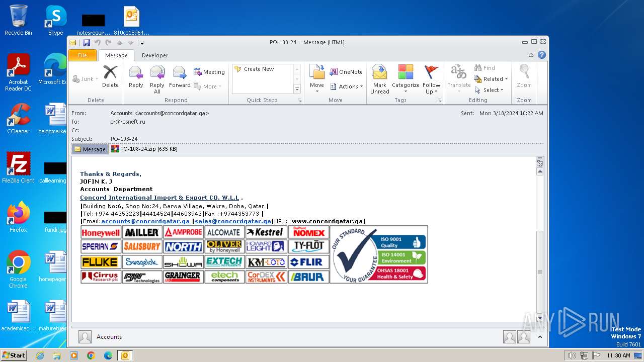Viewport: 644px width, 362px height.
Task: Click the Save icon in quick access toolbar
Action: 87,43
